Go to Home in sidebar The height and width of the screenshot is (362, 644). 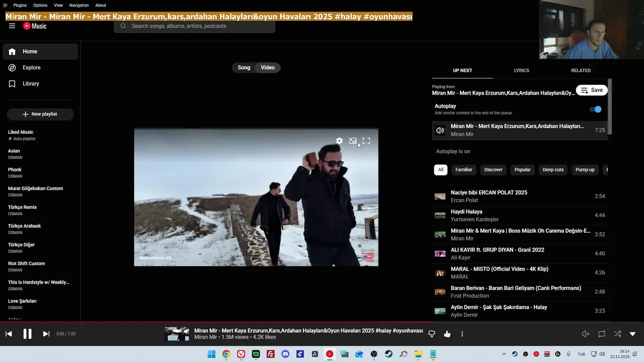pos(40,51)
